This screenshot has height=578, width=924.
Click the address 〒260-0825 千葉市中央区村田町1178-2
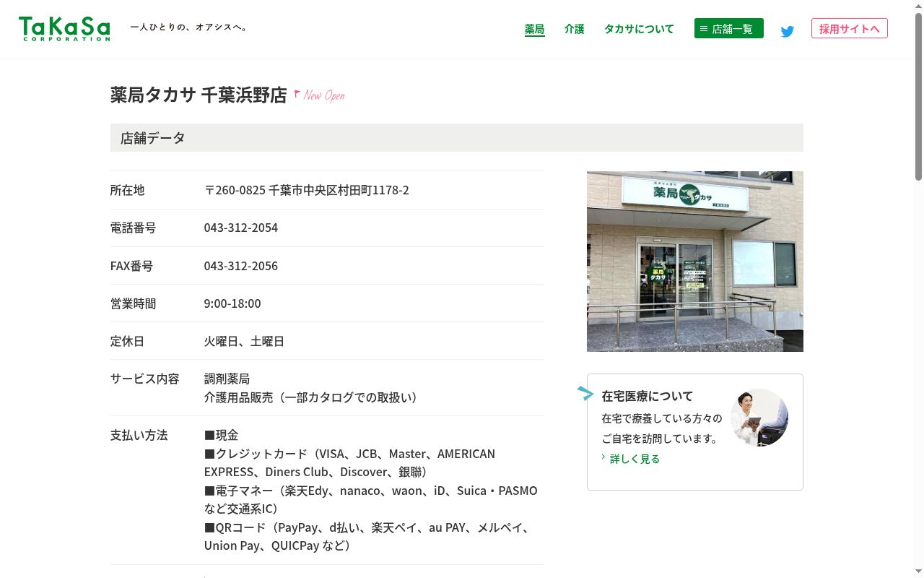(x=307, y=190)
